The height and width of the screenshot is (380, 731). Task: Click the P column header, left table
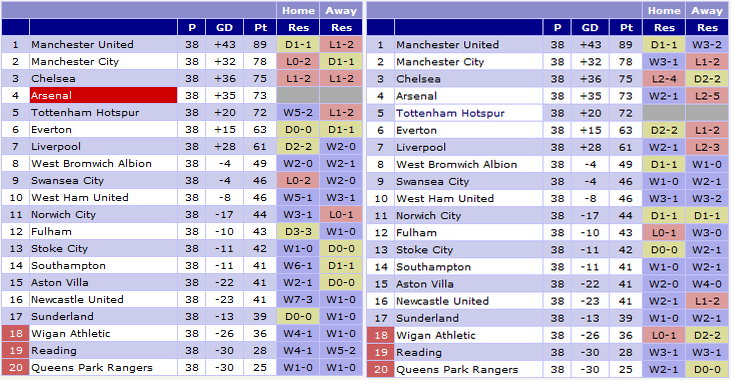pos(192,28)
